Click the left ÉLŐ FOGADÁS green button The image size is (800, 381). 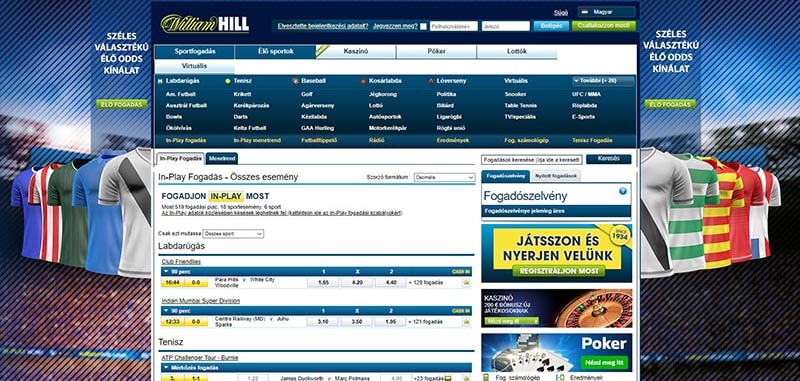click(121, 104)
